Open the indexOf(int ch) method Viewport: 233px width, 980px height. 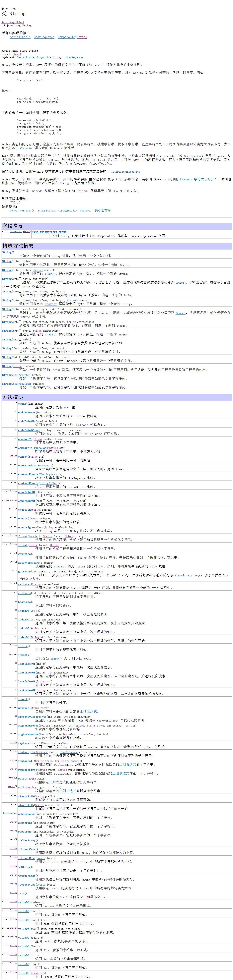coord(24,611)
